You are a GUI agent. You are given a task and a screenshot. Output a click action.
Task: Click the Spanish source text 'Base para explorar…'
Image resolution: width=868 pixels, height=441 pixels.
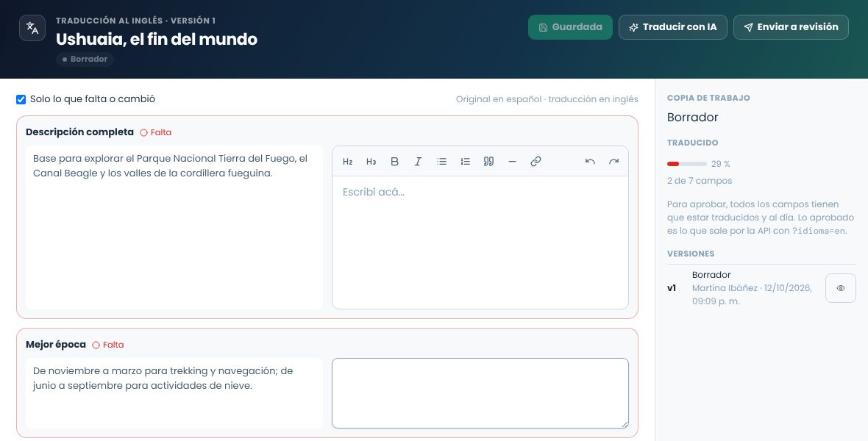point(170,166)
